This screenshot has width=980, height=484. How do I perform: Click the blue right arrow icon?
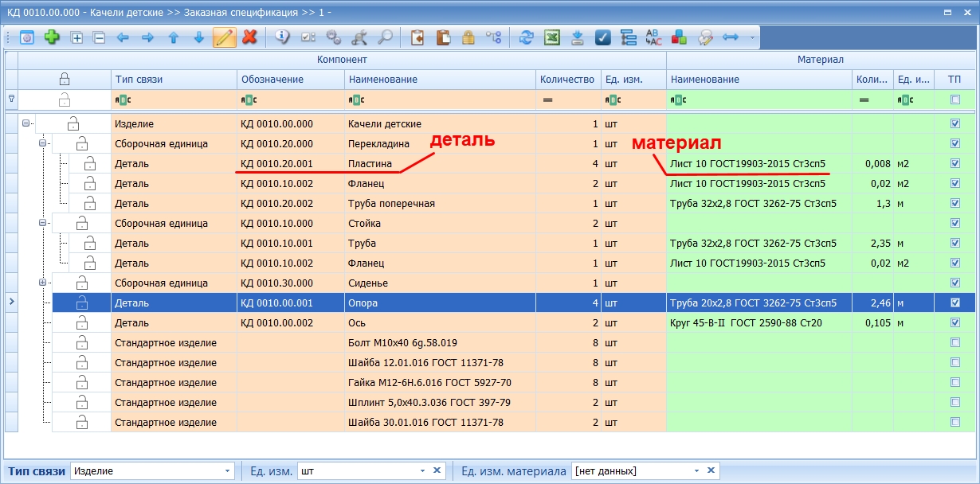coord(147,37)
